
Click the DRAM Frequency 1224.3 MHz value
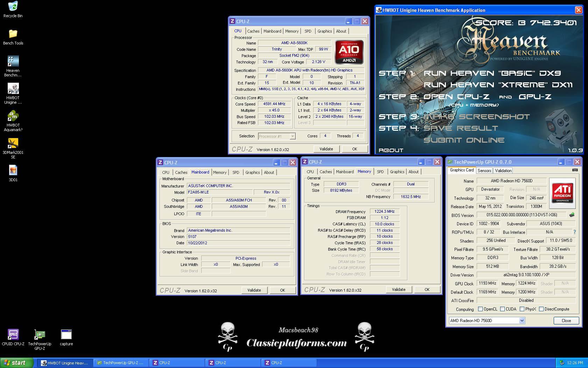385,211
